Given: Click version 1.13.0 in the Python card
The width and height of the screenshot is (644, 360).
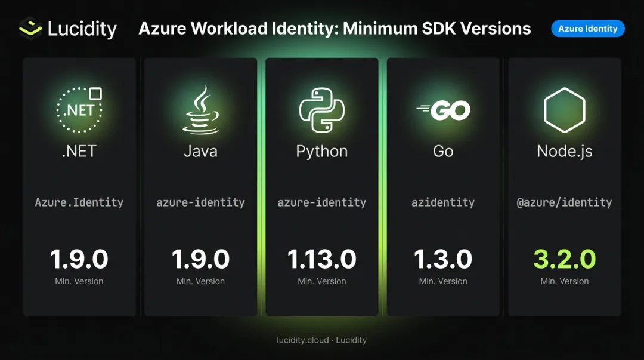Looking at the screenshot, I should click(321, 259).
